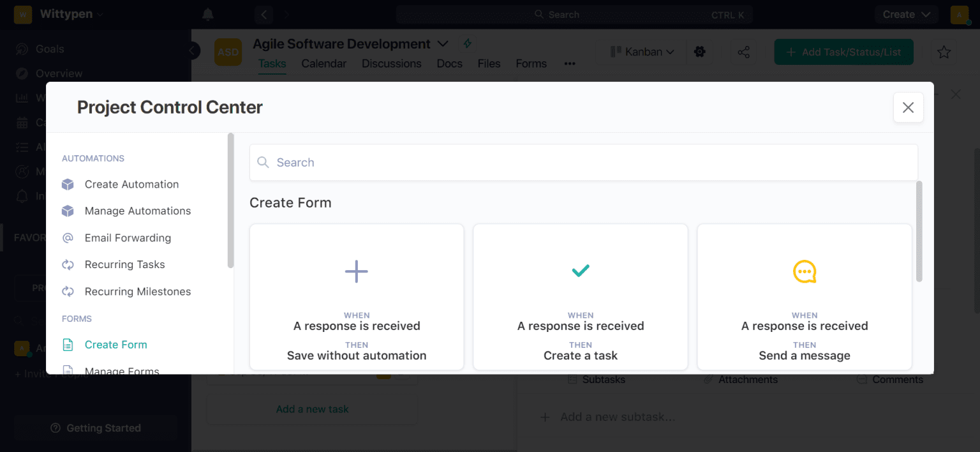980x452 pixels.
Task: Favorite the project with the star icon
Action: point(944,52)
